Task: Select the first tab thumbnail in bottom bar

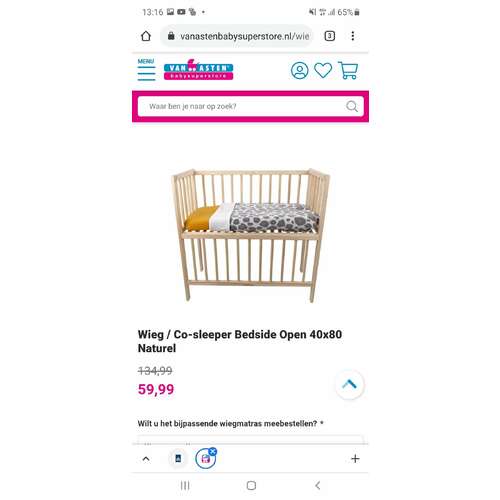Action: pyautogui.click(x=178, y=459)
